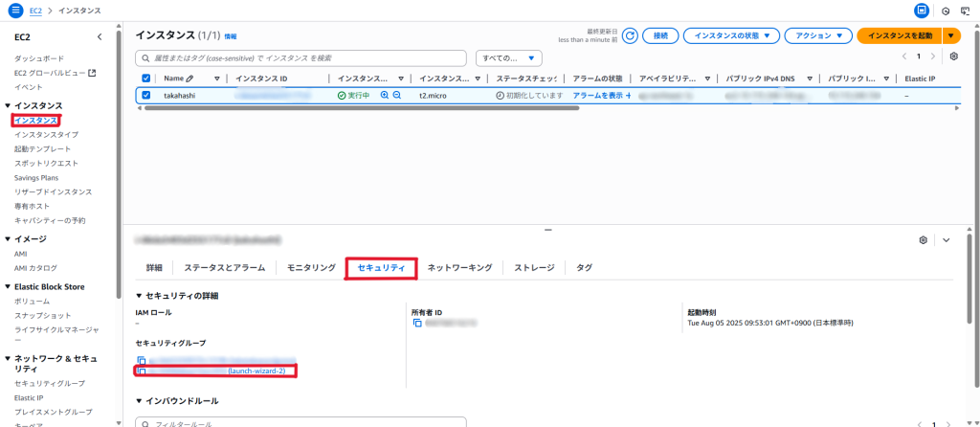Copy the first security group ID
This screenshot has height=427, width=980.
142,361
